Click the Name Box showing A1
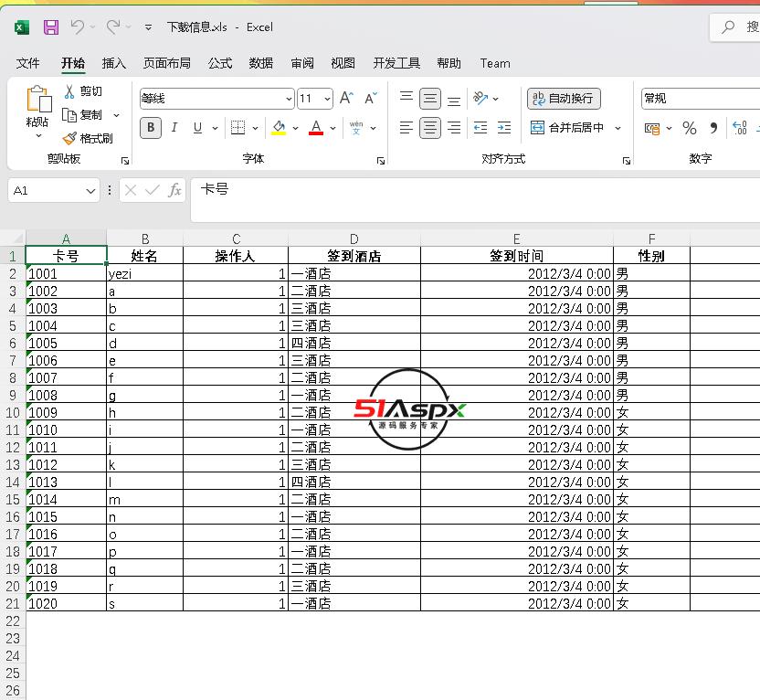760x700 pixels. 53,190
